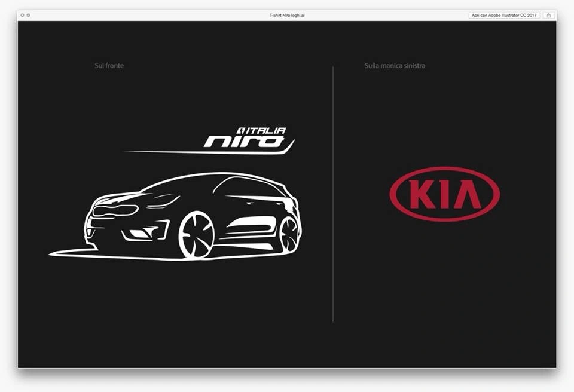
Task: Click the white car outline drawing
Action: coord(176,216)
